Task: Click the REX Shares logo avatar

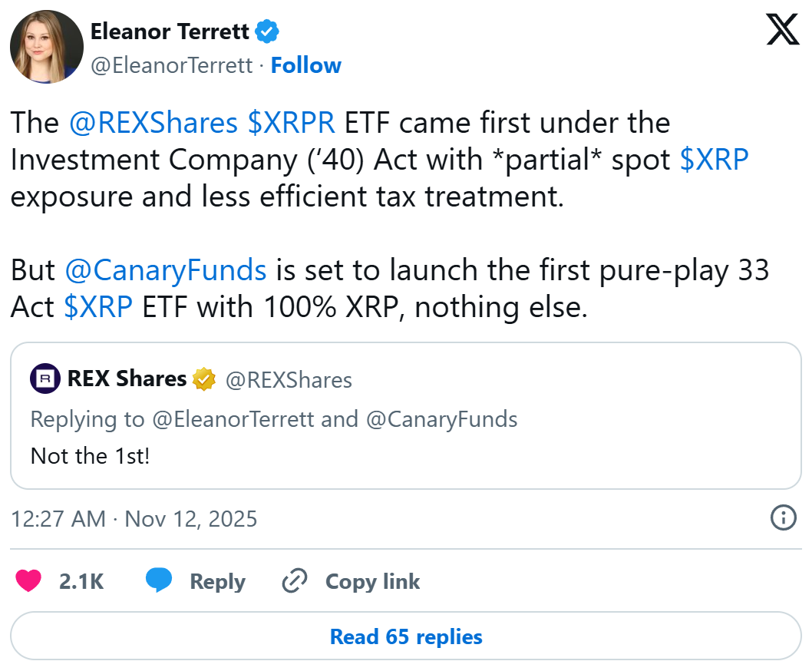Action: 45,378
